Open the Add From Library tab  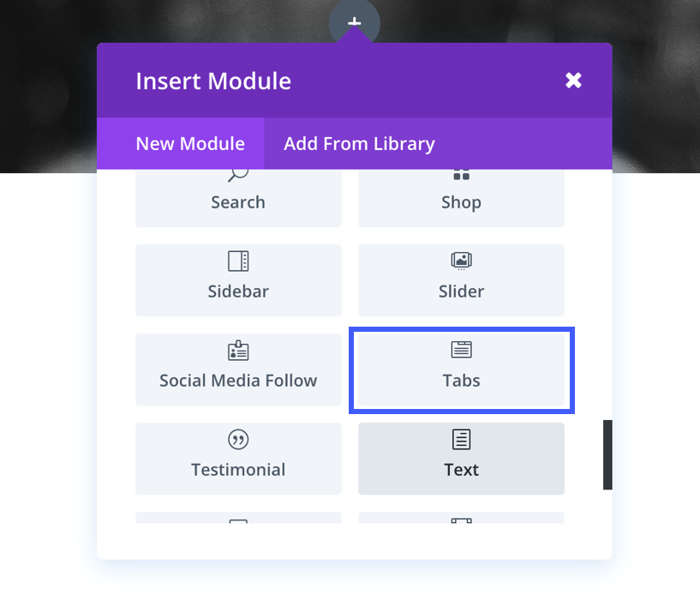pyautogui.click(x=359, y=144)
